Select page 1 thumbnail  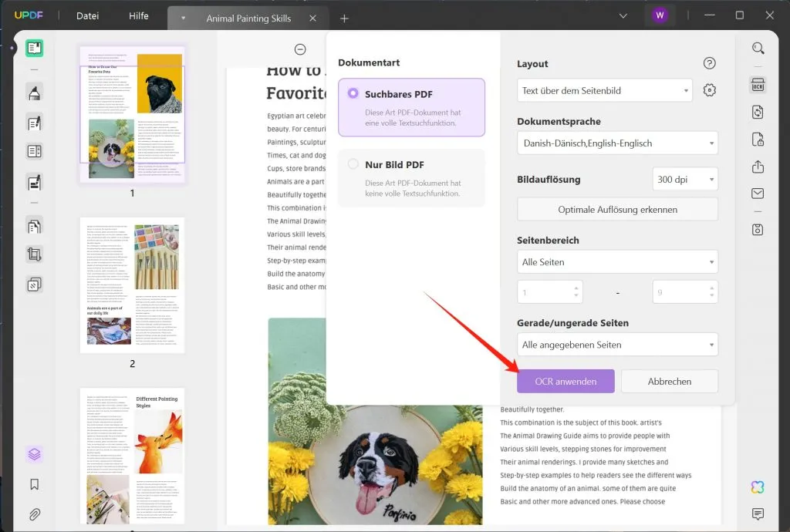coord(133,115)
